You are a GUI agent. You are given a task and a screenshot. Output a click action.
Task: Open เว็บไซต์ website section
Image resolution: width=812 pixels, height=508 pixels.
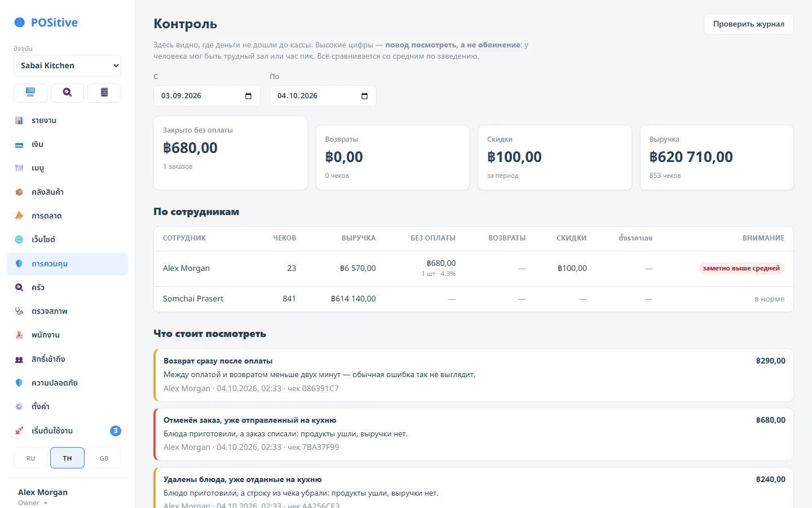pyautogui.click(x=67, y=239)
